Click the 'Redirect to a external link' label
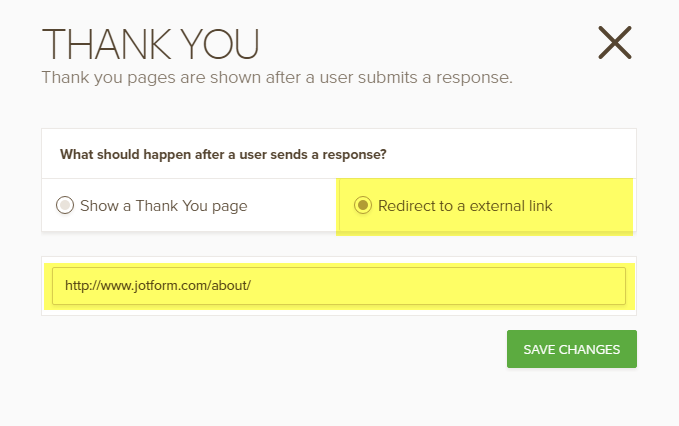The image size is (679, 426). click(x=465, y=206)
